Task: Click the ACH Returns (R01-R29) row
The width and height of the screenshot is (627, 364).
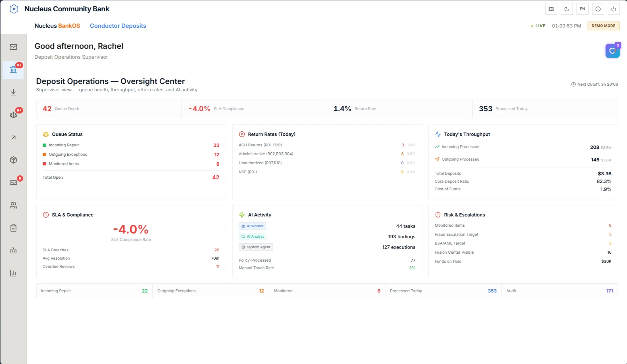Action: (x=327, y=145)
